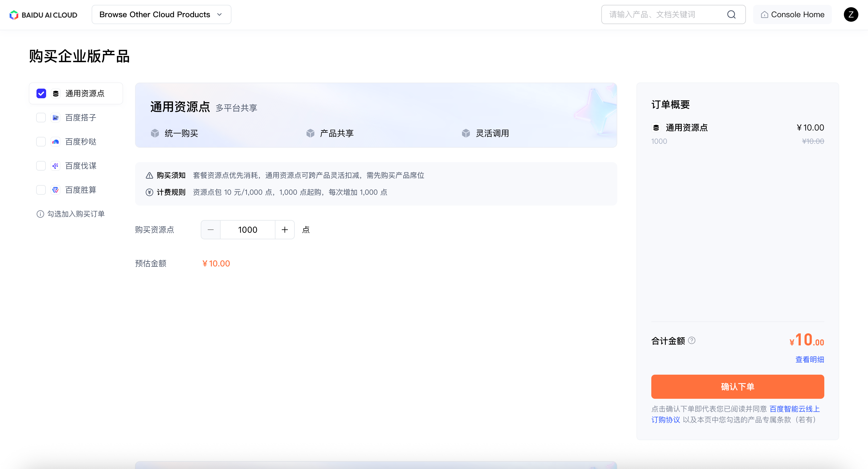The height and width of the screenshot is (469, 868).
Task: Check the 百度搭子 checkbox
Action: tap(41, 118)
